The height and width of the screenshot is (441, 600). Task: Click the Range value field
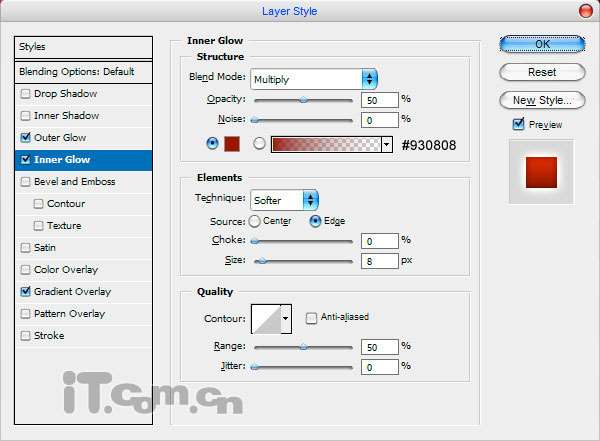point(380,347)
